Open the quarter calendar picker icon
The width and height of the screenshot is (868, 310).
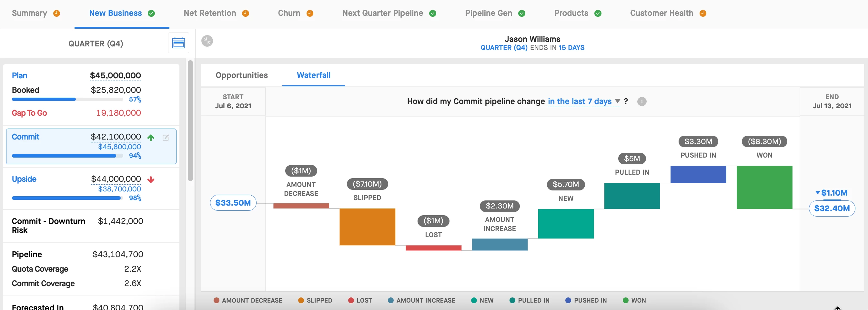pyautogui.click(x=178, y=43)
